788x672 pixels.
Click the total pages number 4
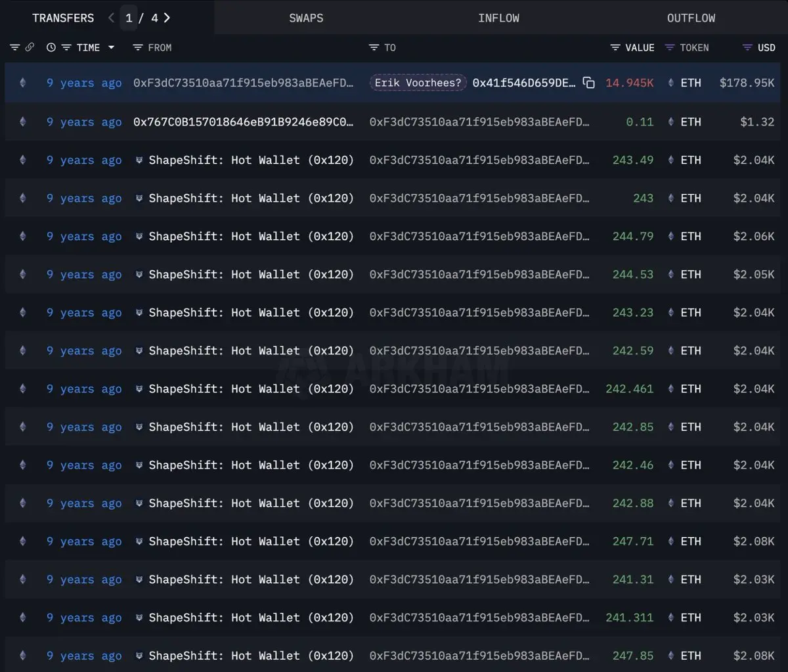coord(154,18)
